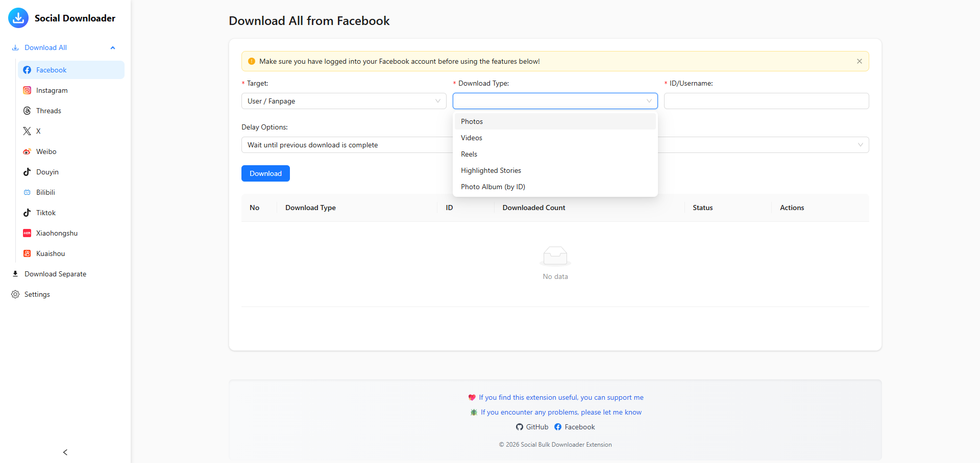980x463 pixels.
Task: Navigate to the Tiktok downloader page
Action: [x=71, y=213]
